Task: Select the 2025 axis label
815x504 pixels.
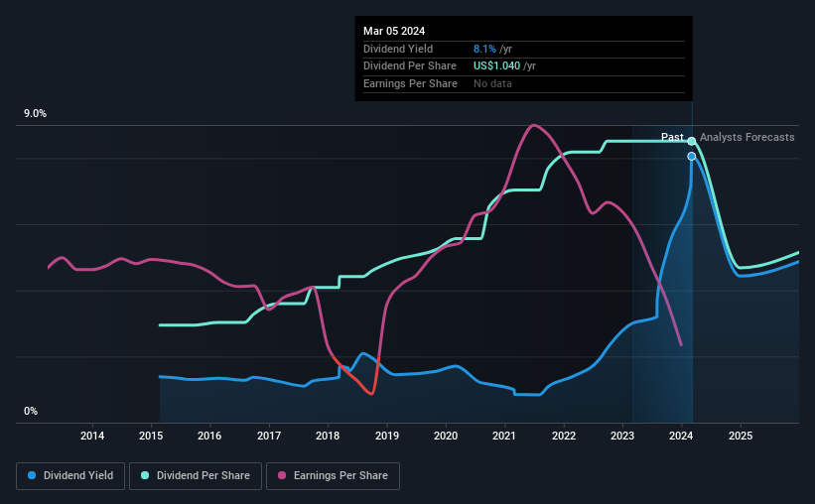Action: [741, 436]
